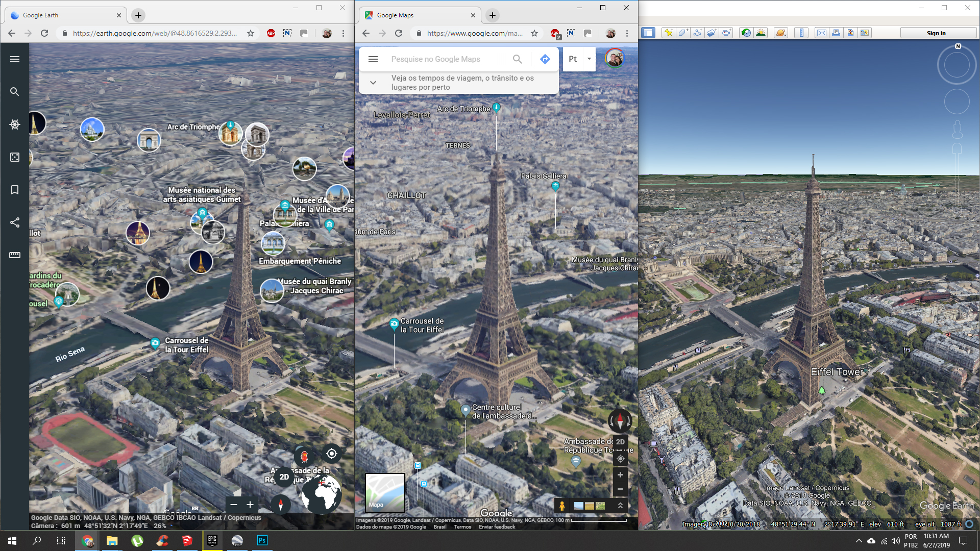The height and width of the screenshot is (551, 980).
Task: Click the Google Maps travel time expander
Action: (x=373, y=82)
